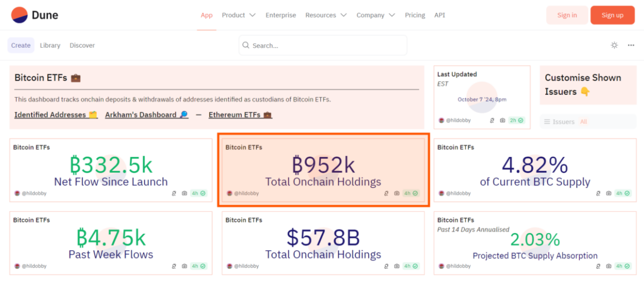Open the App nav item
The height and width of the screenshot is (282, 644).
(x=207, y=15)
